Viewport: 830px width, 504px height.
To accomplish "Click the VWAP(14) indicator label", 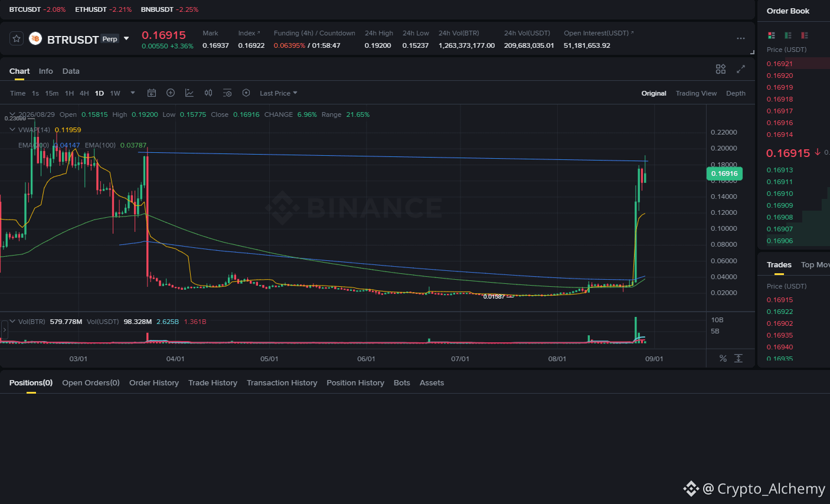I will (34, 130).
